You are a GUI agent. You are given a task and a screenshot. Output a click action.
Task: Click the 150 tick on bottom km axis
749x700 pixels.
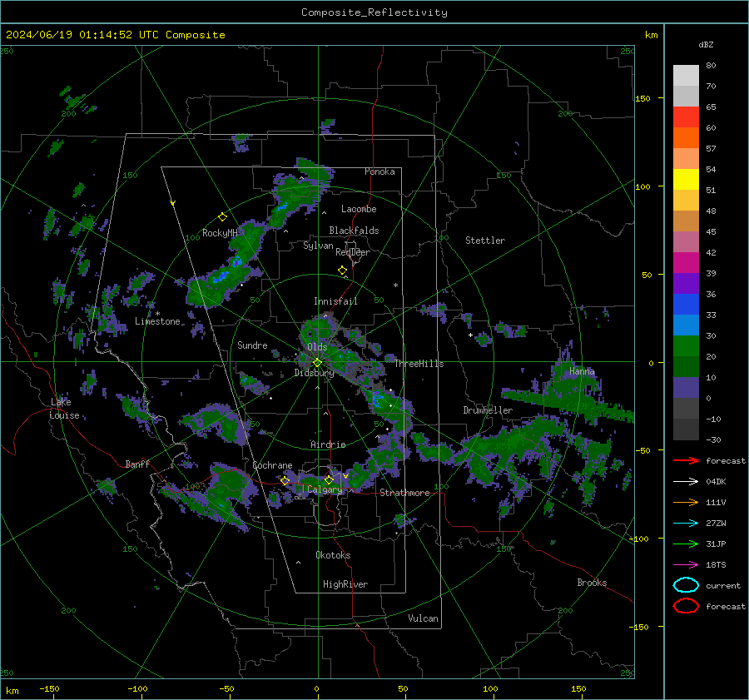[578, 688]
